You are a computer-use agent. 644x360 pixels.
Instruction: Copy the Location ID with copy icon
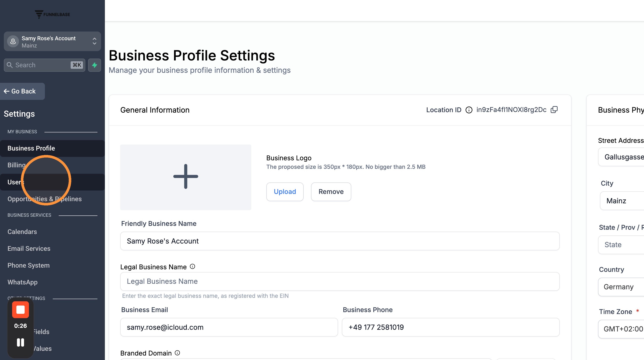tap(554, 110)
